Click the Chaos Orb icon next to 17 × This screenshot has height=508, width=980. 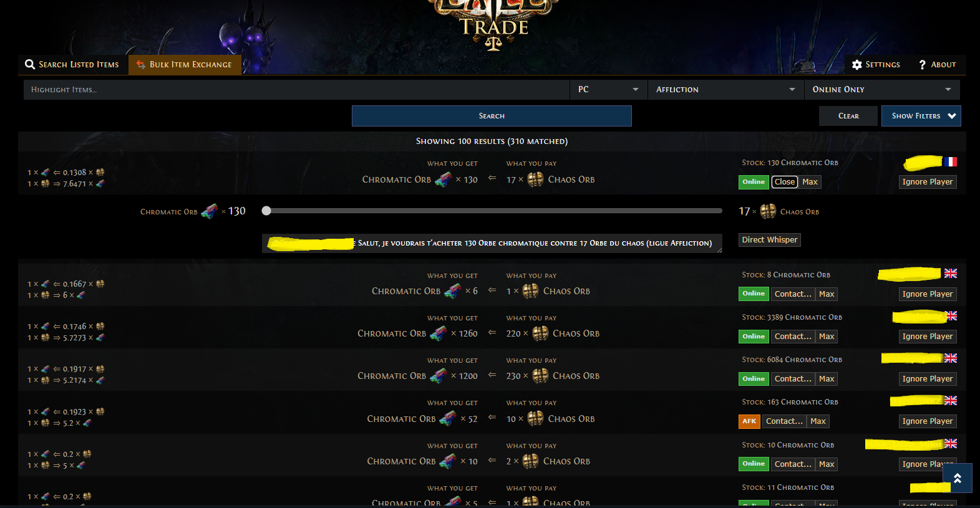[x=536, y=180]
